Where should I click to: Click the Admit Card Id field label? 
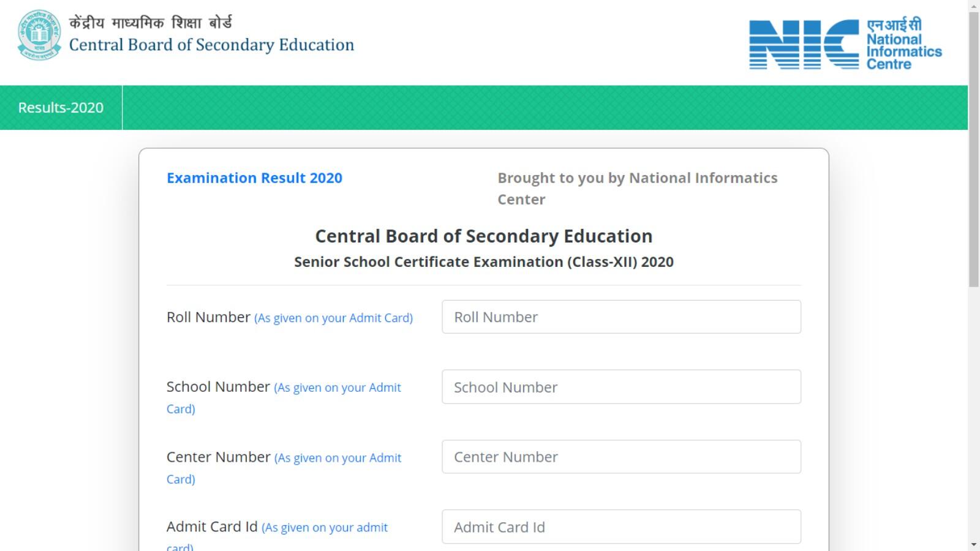212,527
